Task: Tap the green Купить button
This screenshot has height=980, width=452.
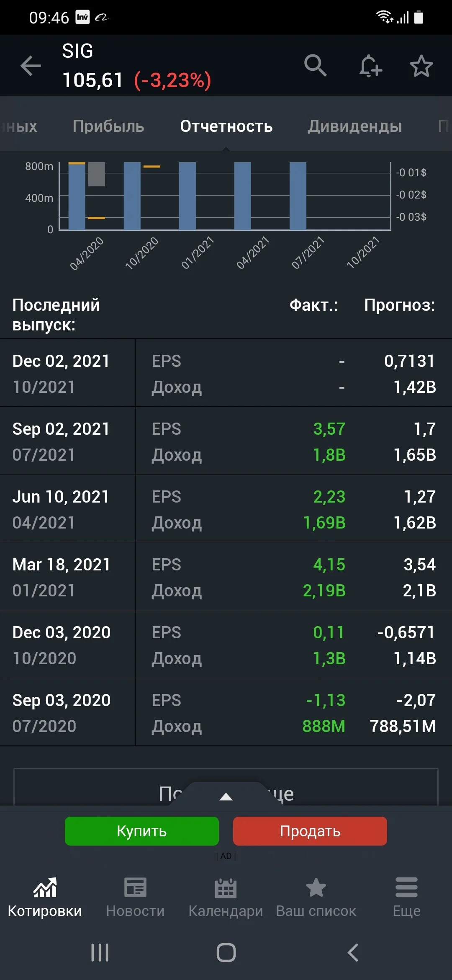Action: [142, 831]
